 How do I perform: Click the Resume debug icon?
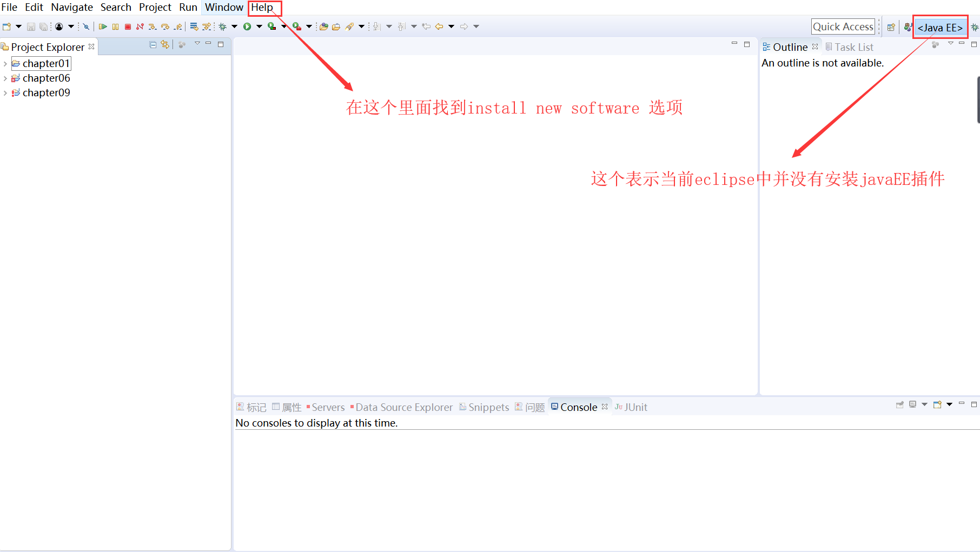103,26
